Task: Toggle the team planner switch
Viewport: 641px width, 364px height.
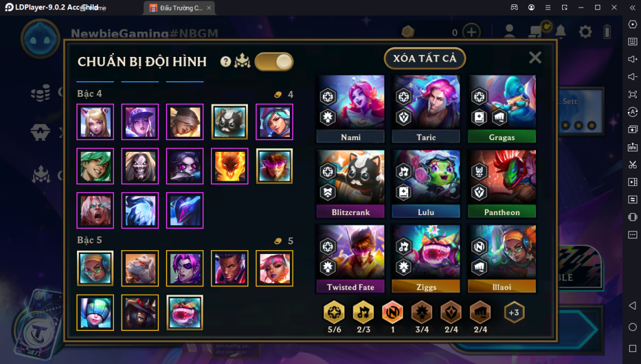Action: pos(274,62)
